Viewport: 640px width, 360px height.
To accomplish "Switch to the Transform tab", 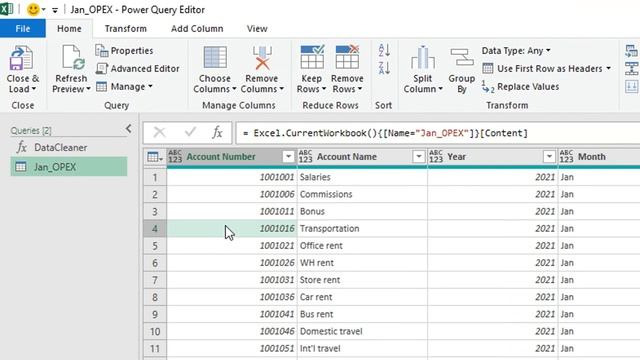I will 125,29.
